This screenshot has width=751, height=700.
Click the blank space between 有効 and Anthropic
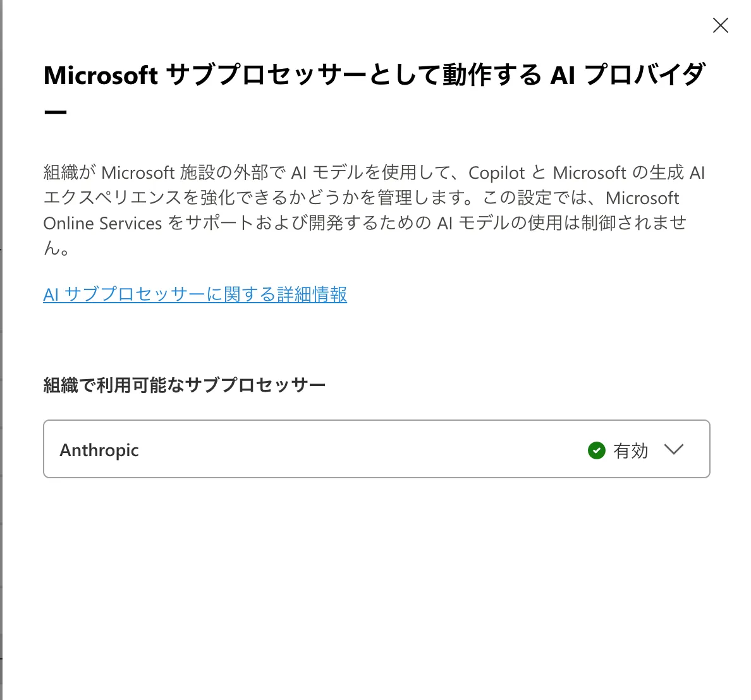point(360,450)
